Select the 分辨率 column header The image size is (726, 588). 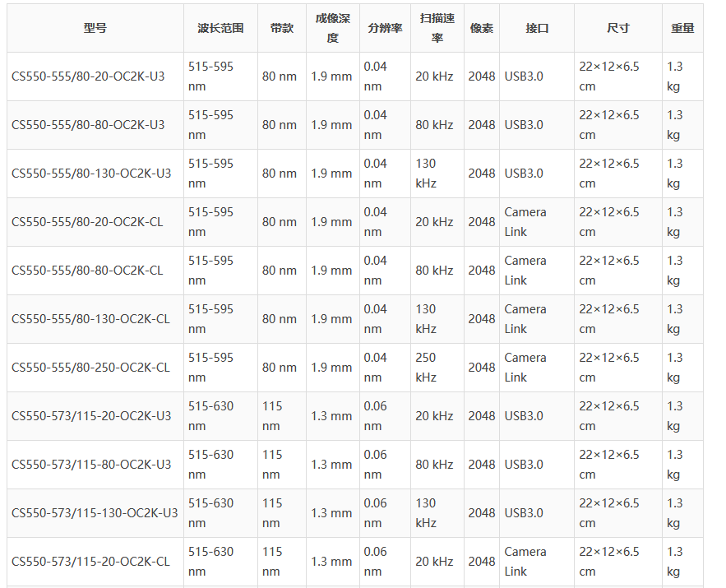pyautogui.click(x=385, y=28)
